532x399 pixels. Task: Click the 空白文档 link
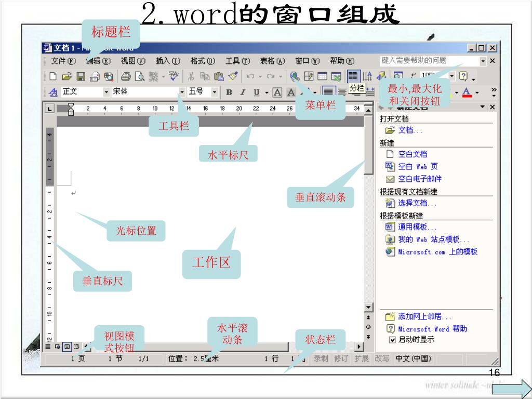click(413, 154)
